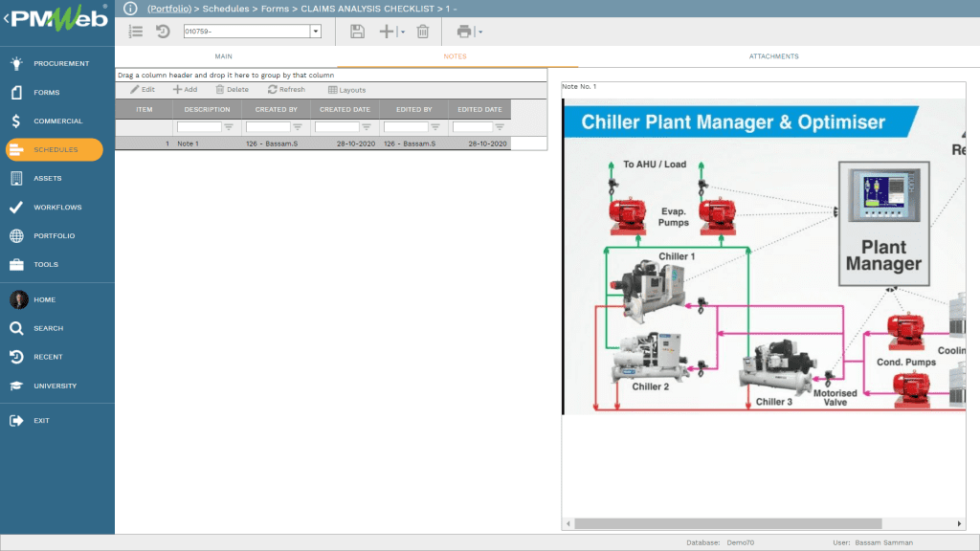This screenshot has width=980, height=551.
Task: Sort by the Item column header
Action: pos(145,109)
